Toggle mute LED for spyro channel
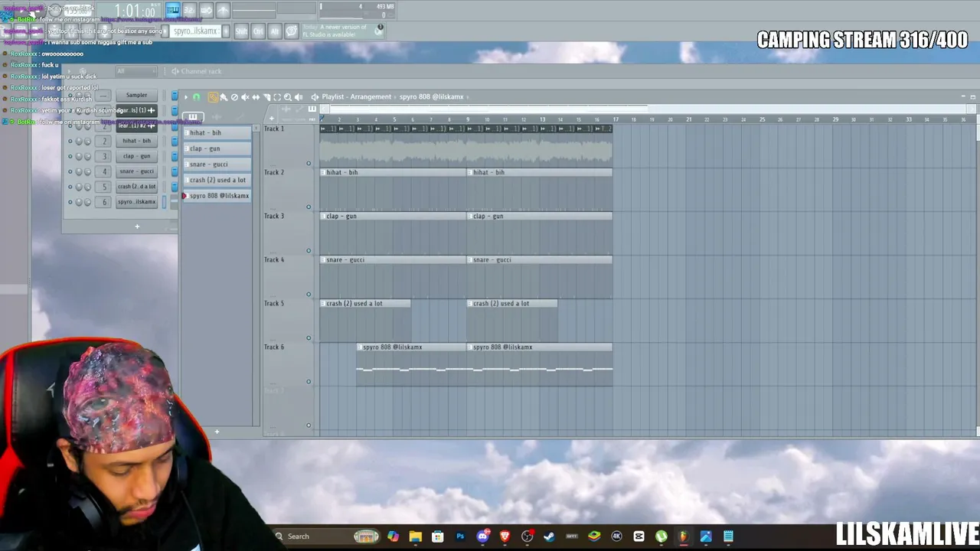The height and width of the screenshot is (551, 980). 70,202
